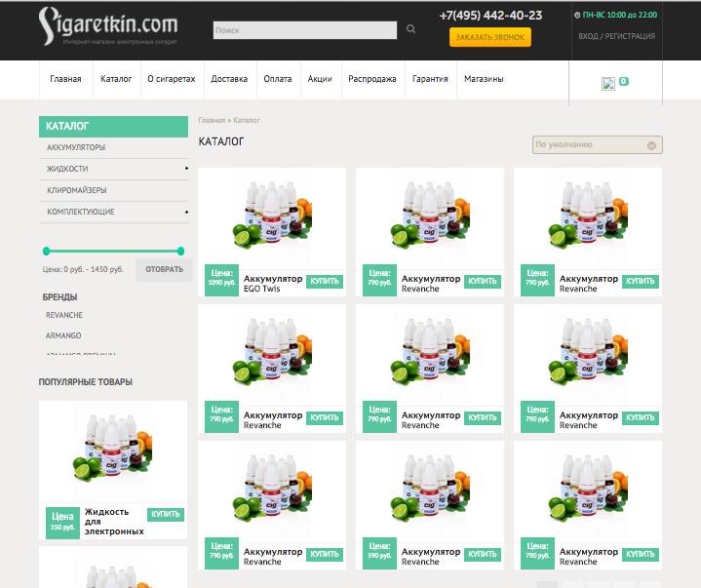Image resolution: width=701 pixels, height=588 pixels.
Task: Click the 590 руб. price tag
Action: (x=379, y=553)
